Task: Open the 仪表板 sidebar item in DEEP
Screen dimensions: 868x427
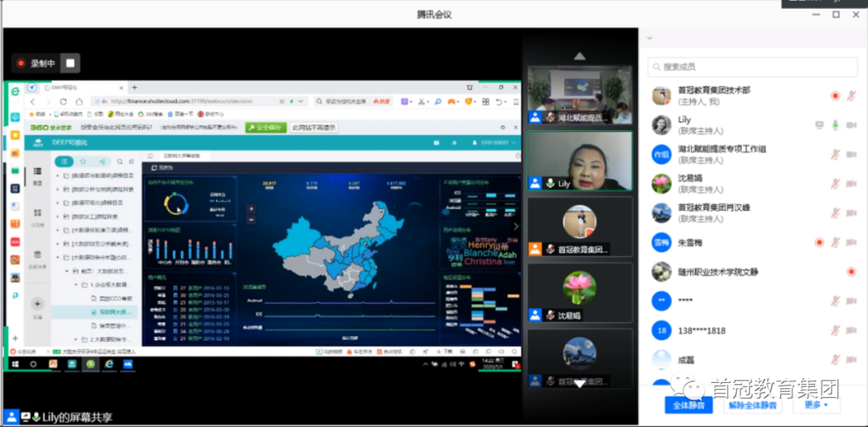Action: tap(38, 216)
